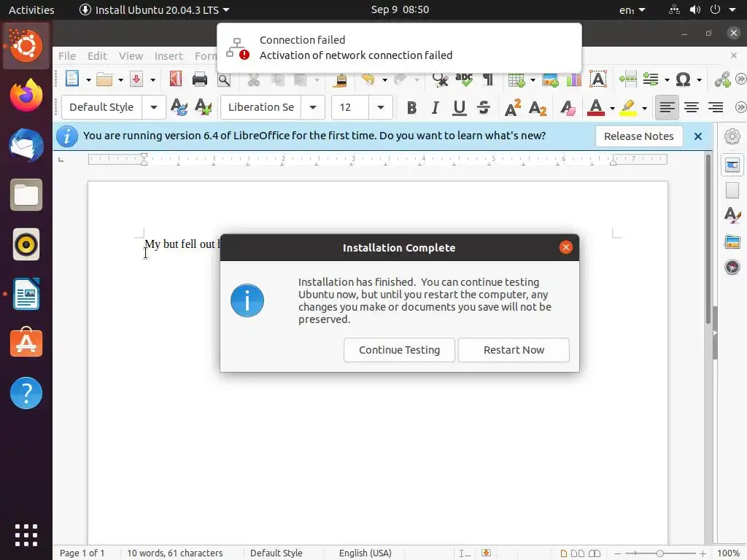
Task: Launch Firefox from the dock
Action: [x=26, y=96]
